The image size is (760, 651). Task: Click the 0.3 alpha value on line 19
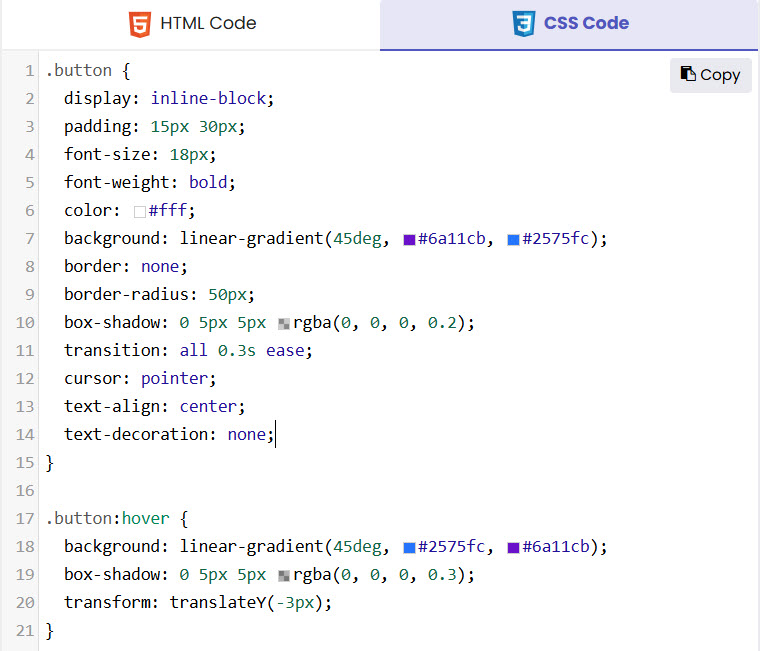click(442, 575)
